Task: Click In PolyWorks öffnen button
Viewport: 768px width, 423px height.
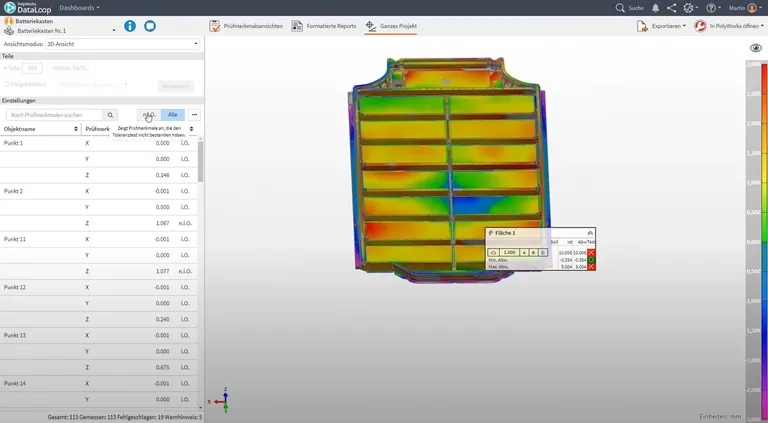Action: click(729, 26)
